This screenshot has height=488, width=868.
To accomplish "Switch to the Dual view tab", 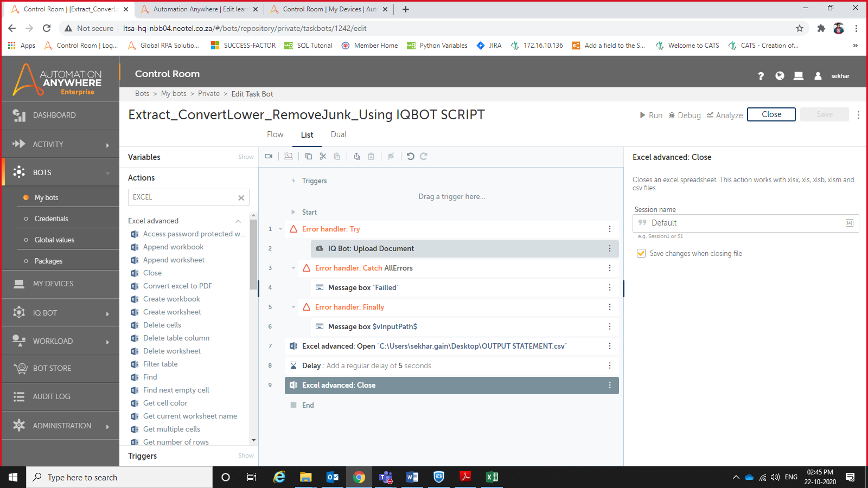I will (339, 134).
